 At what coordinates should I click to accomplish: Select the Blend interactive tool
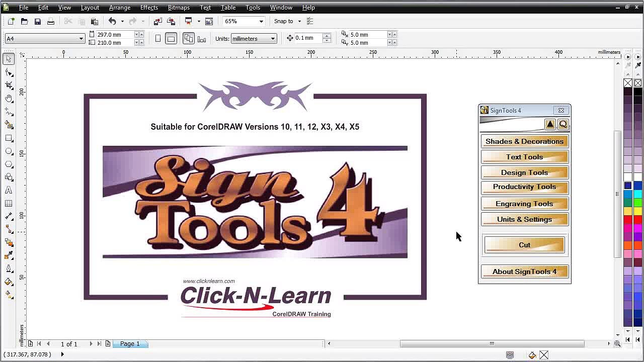coord(9,242)
